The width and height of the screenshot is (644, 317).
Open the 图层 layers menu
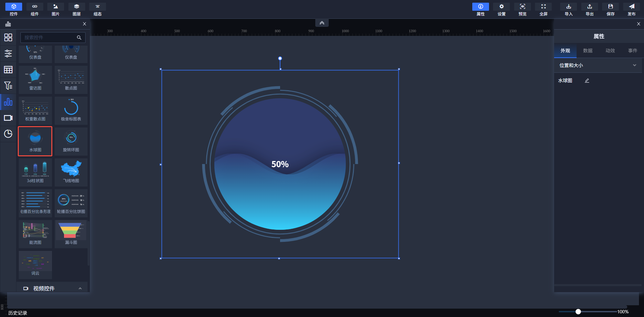pyautogui.click(x=76, y=9)
